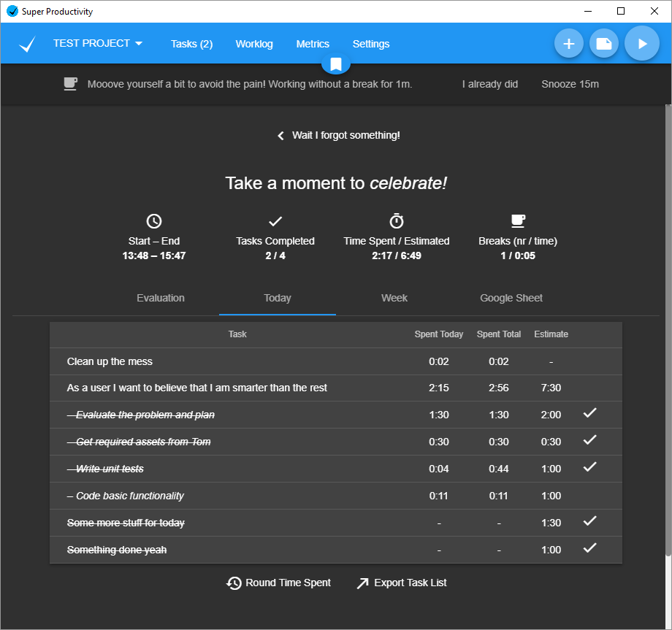Go back via Wait I forgot something
The height and width of the screenshot is (630, 672).
click(x=338, y=135)
